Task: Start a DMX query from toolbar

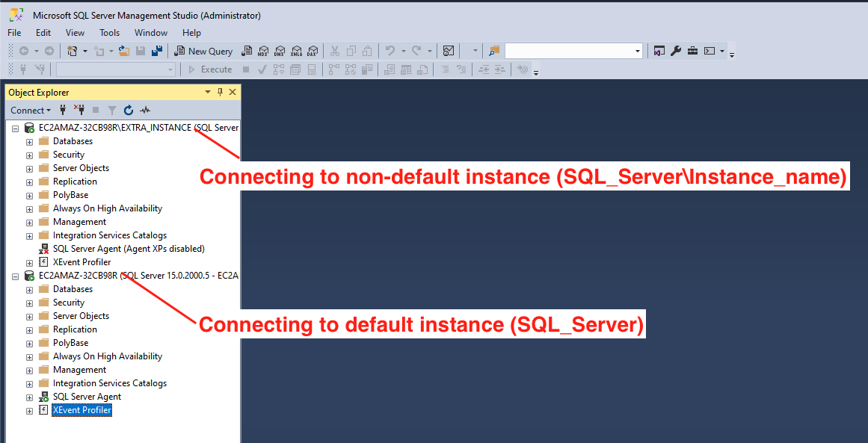Action: tap(280, 51)
